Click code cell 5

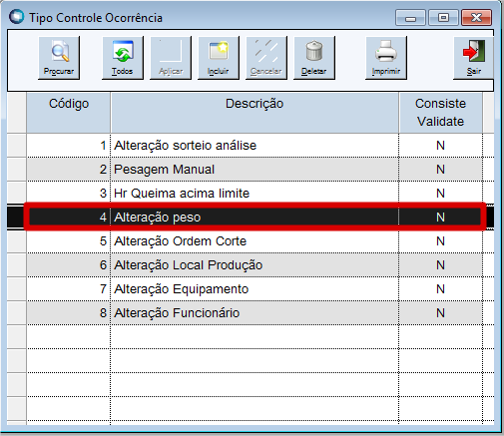69,241
